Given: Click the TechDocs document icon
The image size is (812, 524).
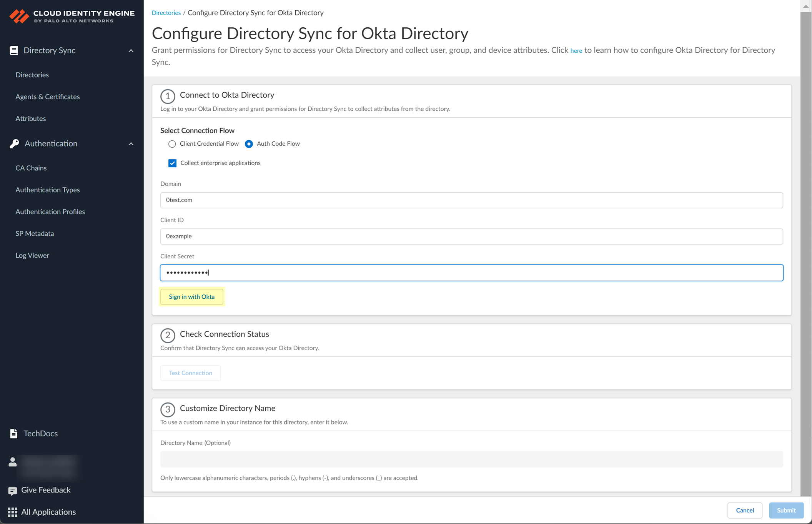Looking at the screenshot, I should [14, 433].
